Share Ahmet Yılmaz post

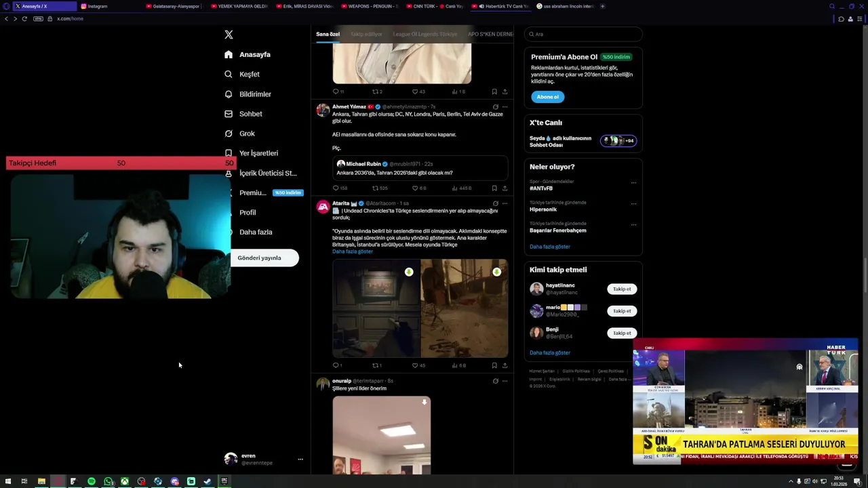(505, 188)
